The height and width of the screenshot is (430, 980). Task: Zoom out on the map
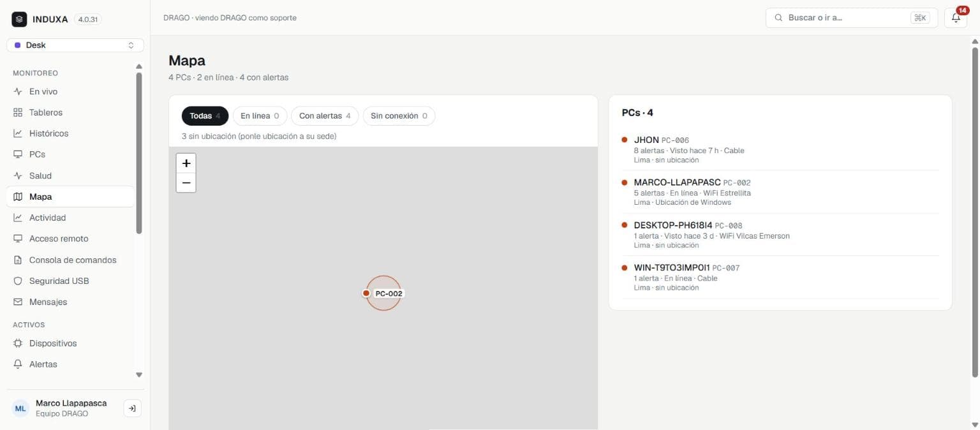tap(186, 183)
